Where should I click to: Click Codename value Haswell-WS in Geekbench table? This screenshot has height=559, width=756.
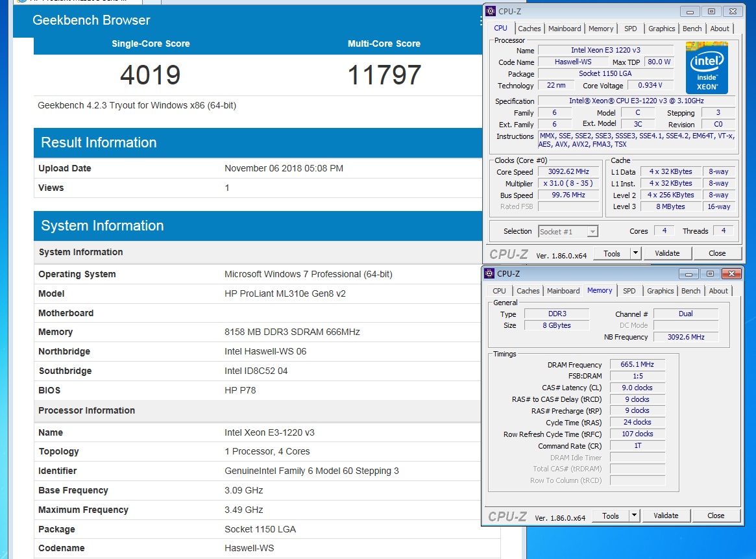pos(249,549)
